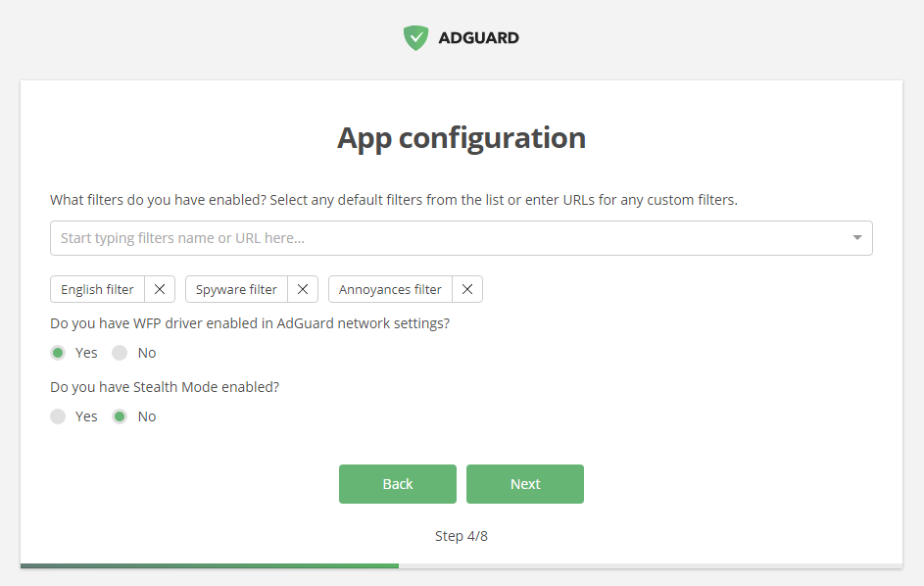The height and width of the screenshot is (586, 924).
Task: Click the Annoyances filter tag label
Action: click(x=390, y=289)
